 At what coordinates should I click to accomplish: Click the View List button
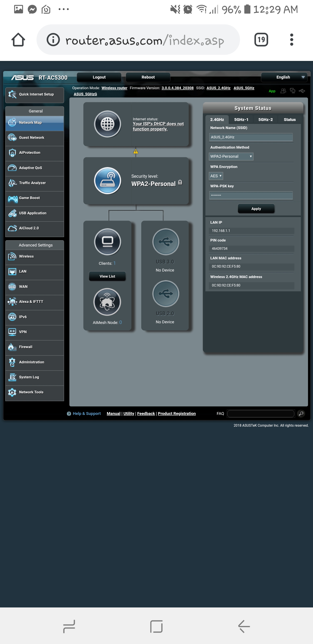(107, 277)
